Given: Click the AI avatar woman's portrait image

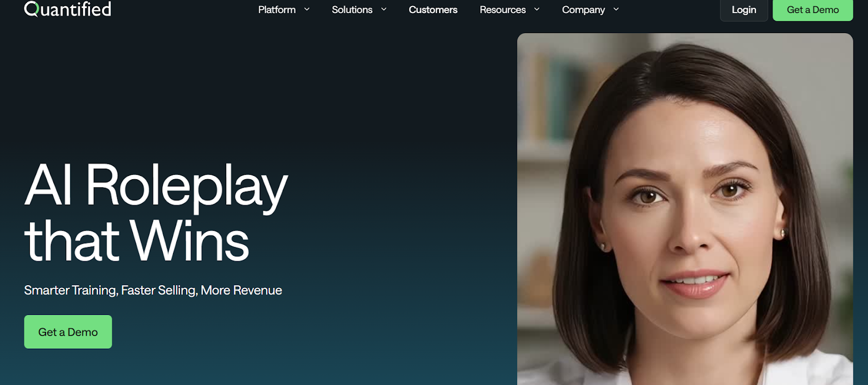Looking at the screenshot, I should click(685, 209).
